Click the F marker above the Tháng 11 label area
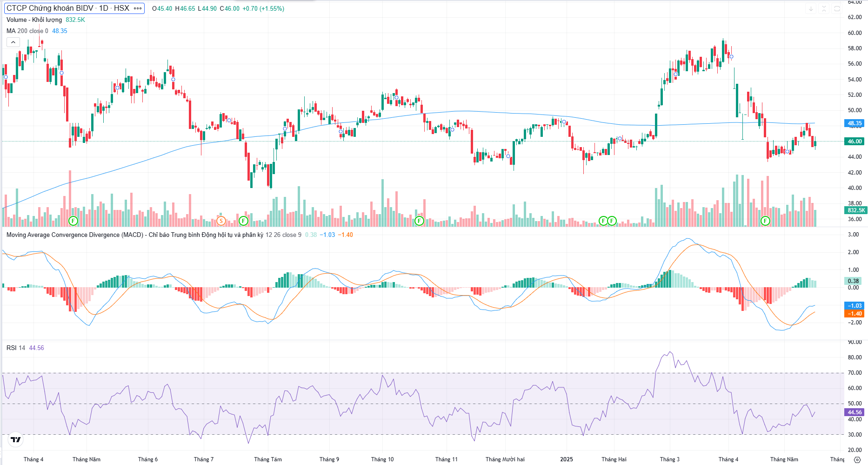This screenshot has width=868, height=465. click(x=419, y=221)
